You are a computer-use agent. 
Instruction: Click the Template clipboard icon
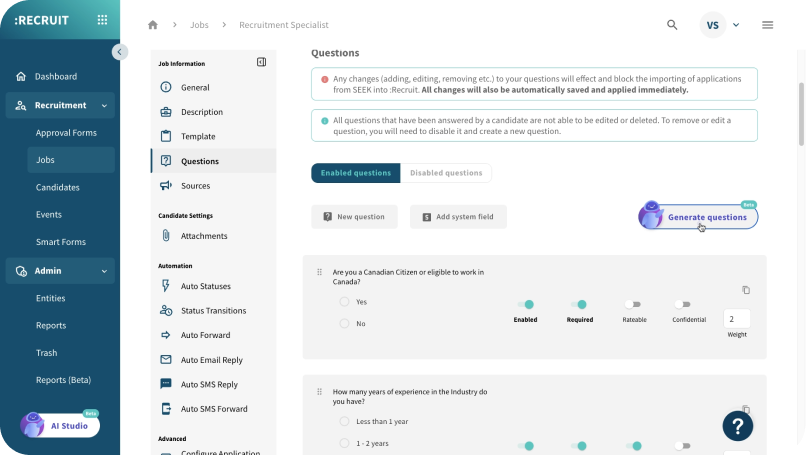coord(166,136)
